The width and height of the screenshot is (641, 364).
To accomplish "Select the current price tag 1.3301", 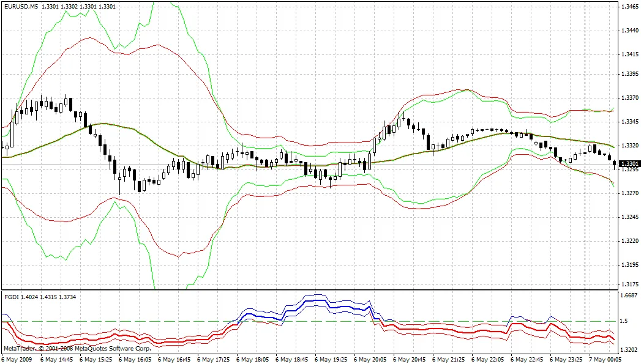I will click(630, 164).
